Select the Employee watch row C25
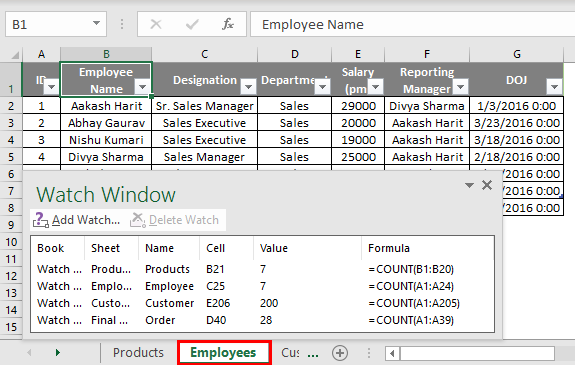This screenshot has width=575, height=365. (x=262, y=286)
